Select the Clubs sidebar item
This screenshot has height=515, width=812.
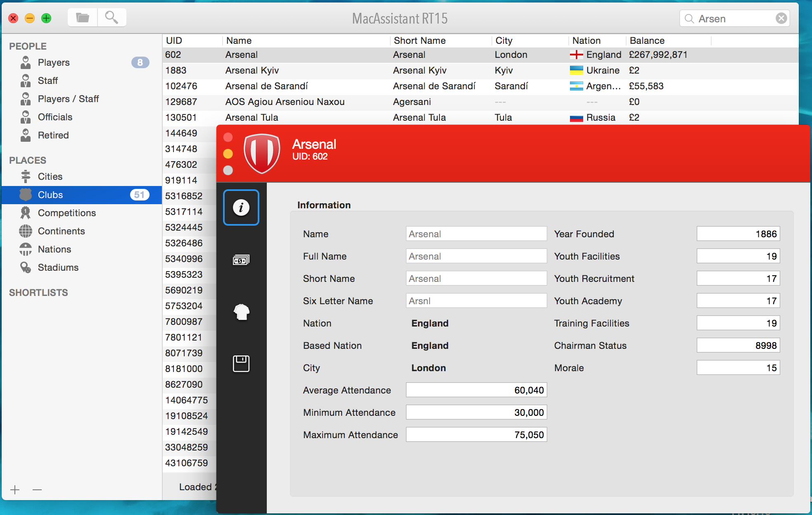point(82,195)
